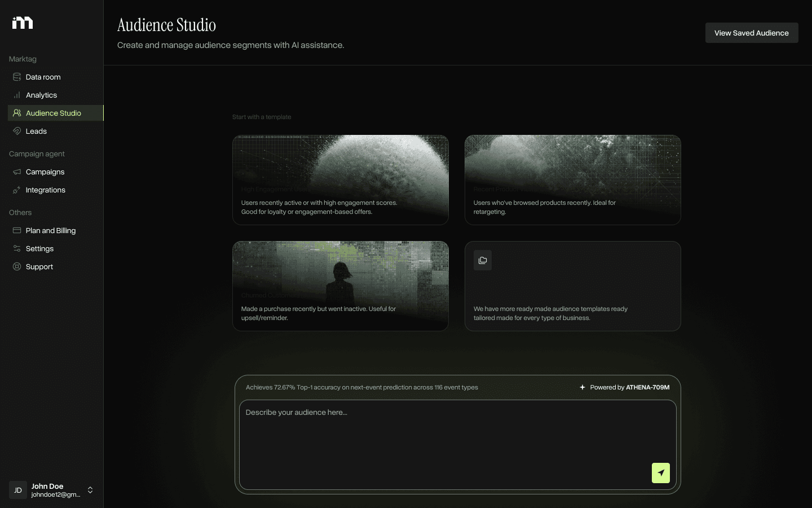Viewport: 812px width, 508px height.
Task: Expand the John Doe account switcher chevron
Action: click(90, 490)
